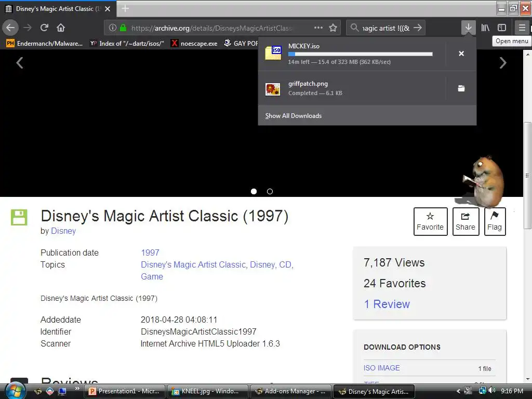
Task: Click the Show Desktop quick launch icon
Action: (62, 391)
